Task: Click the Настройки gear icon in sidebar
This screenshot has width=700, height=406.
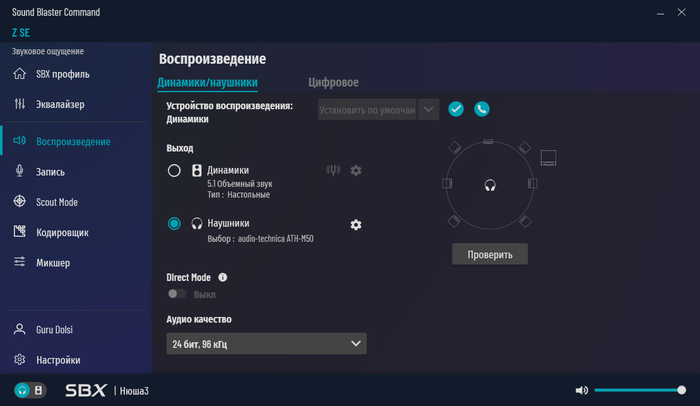Action: pos(20,360)
